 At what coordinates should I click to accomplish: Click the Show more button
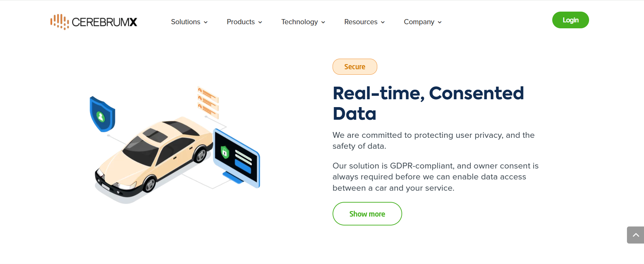(367, 214)
